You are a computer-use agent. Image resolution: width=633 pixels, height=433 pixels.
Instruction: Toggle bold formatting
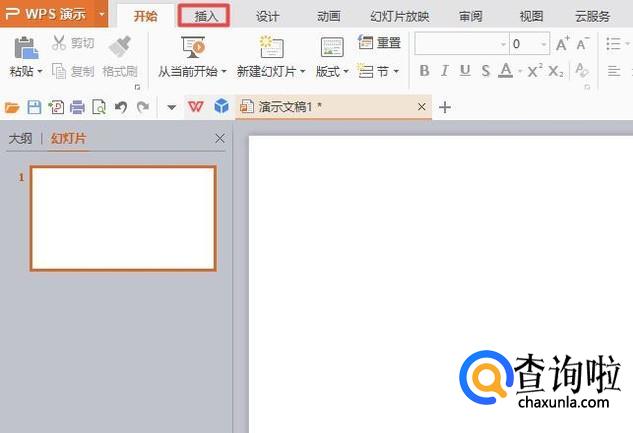point(424,71)
